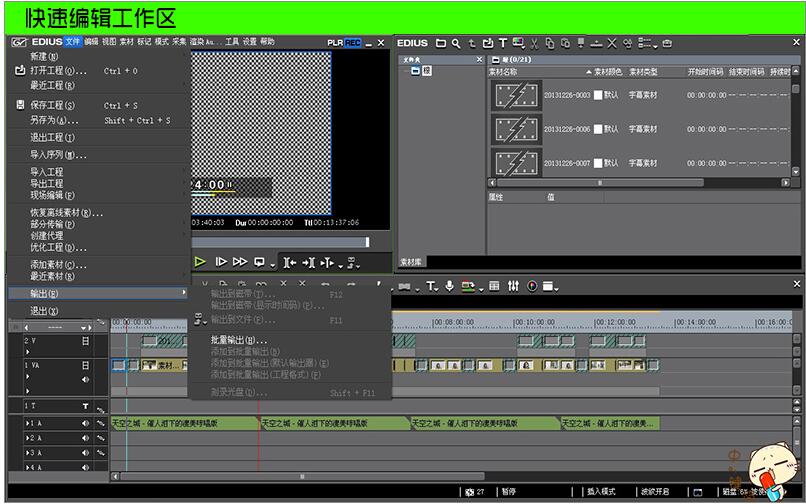Viewport: 806px width, 504px height.
Task: Click the 素材库 tab in bin window
Action: point(411,262)
